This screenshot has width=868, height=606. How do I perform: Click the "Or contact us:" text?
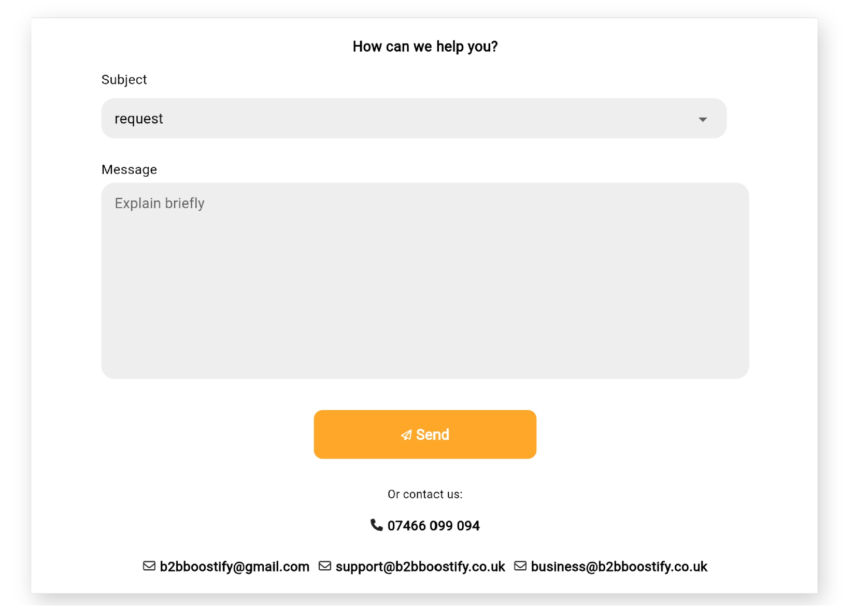click(x=425, y=494)
